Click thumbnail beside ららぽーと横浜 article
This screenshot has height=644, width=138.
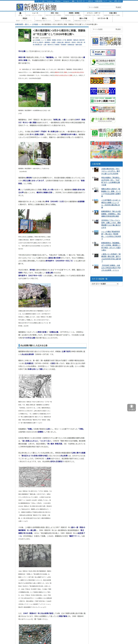click(x=96, y=201)
